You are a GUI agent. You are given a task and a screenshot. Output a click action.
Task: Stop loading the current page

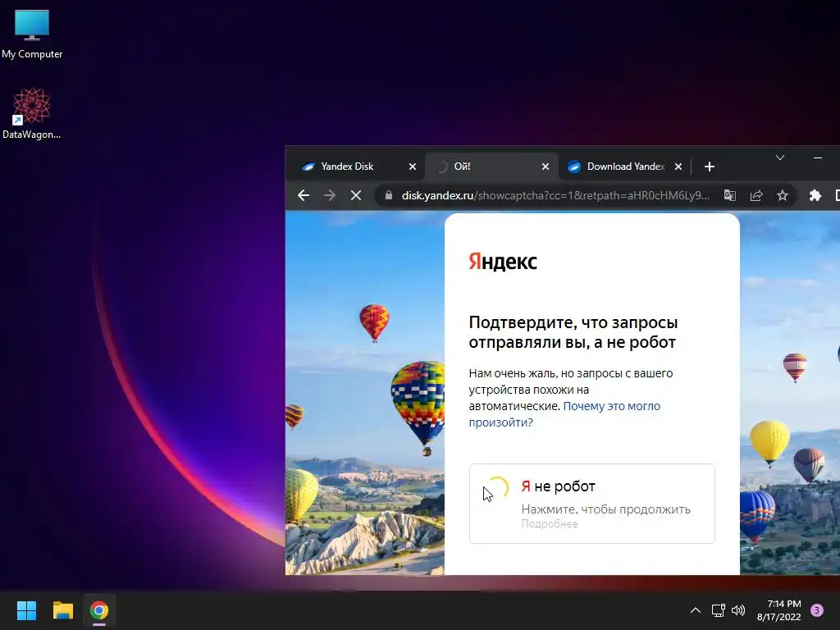tap(356, 195)
